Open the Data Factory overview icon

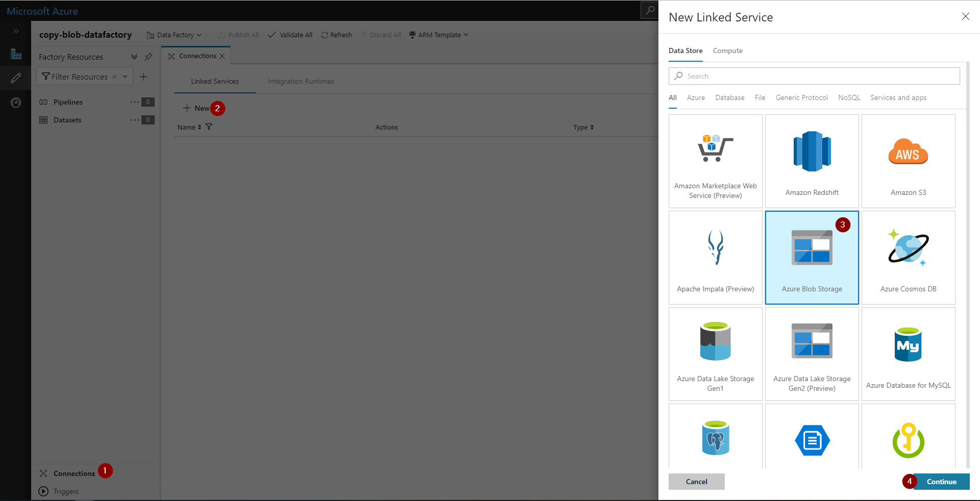[16, 54]
